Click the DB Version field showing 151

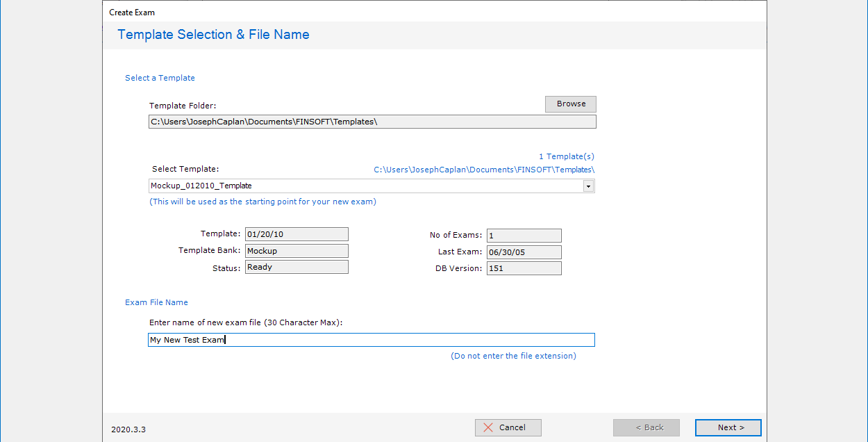[524, 268]
